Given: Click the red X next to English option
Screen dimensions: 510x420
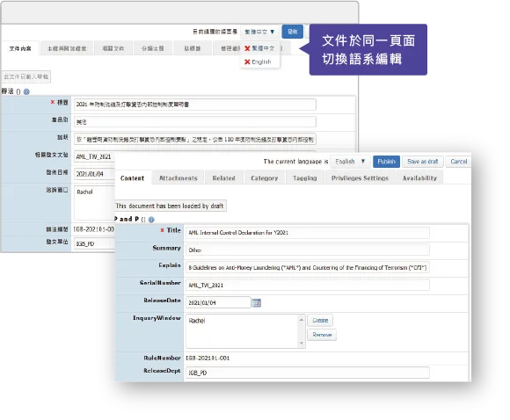Looking at the screenshot, I should click(x=247, y=62).
